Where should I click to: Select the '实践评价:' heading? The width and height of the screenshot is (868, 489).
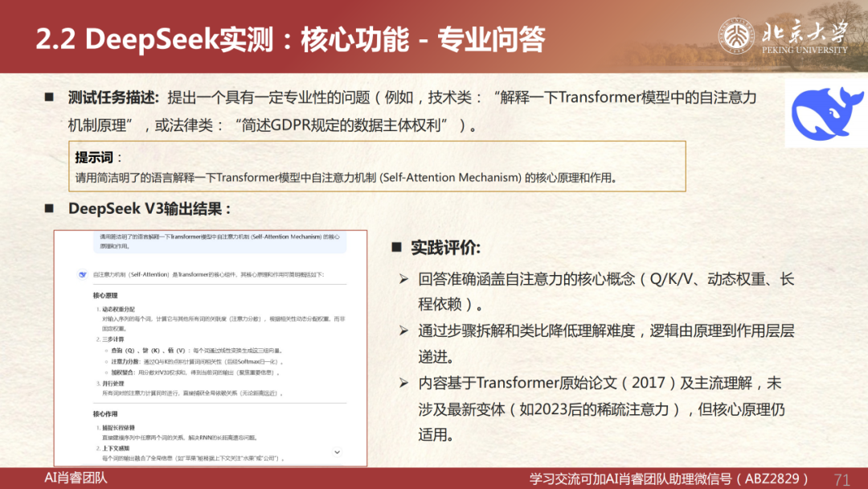click(445, 248)
